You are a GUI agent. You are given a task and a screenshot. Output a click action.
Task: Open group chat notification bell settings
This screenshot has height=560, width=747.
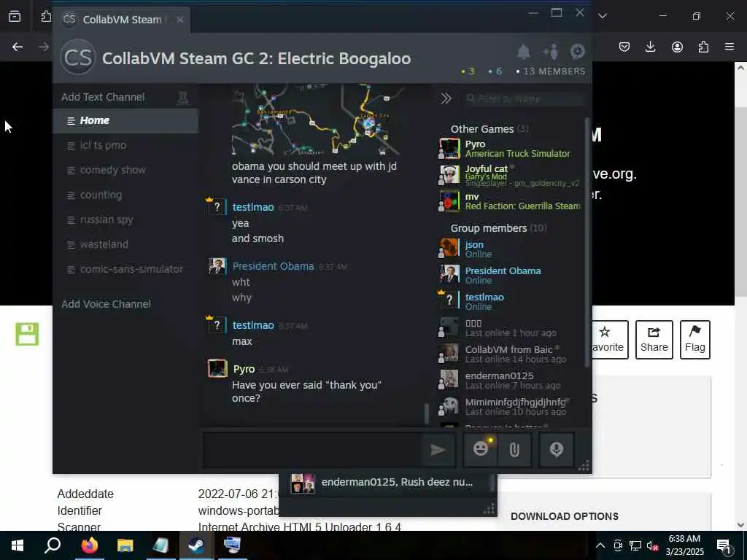524,52
